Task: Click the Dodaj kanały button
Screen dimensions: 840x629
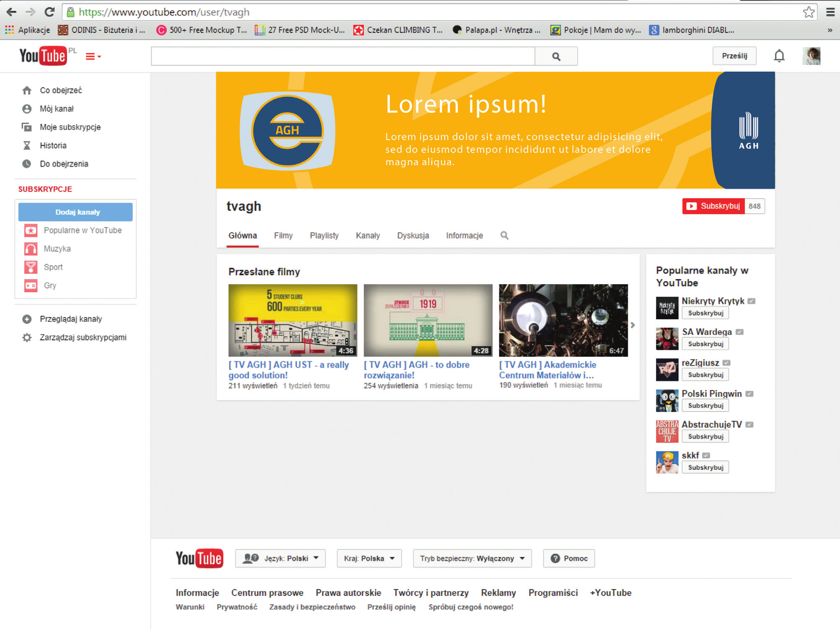Action: (x=75, y=212)
